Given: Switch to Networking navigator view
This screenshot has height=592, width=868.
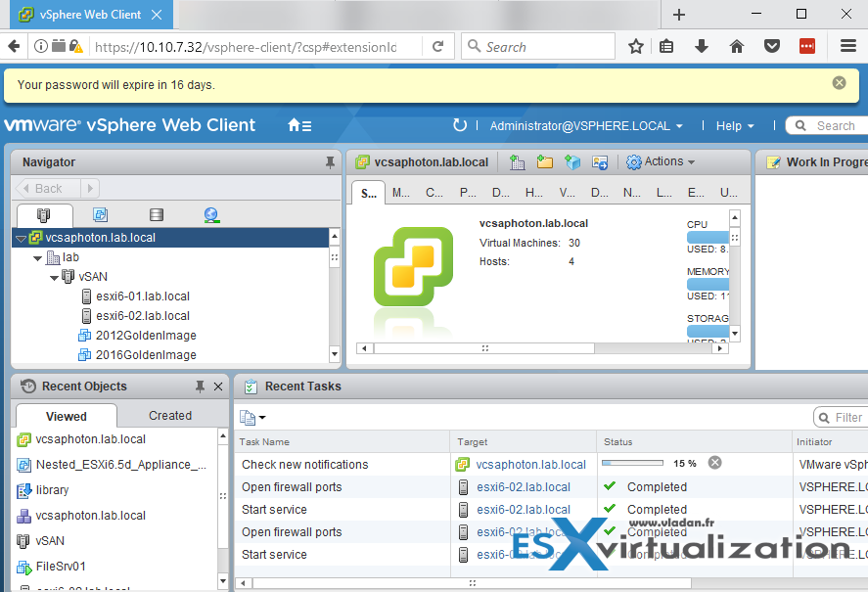Looking at the screenshot, I should pos(211,215).
